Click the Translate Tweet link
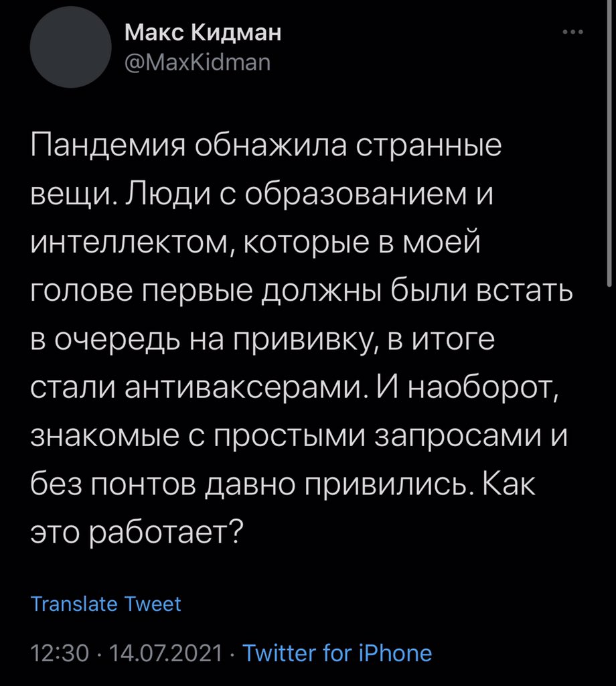The width and height of the screenshot is (616, 686). 106,604
